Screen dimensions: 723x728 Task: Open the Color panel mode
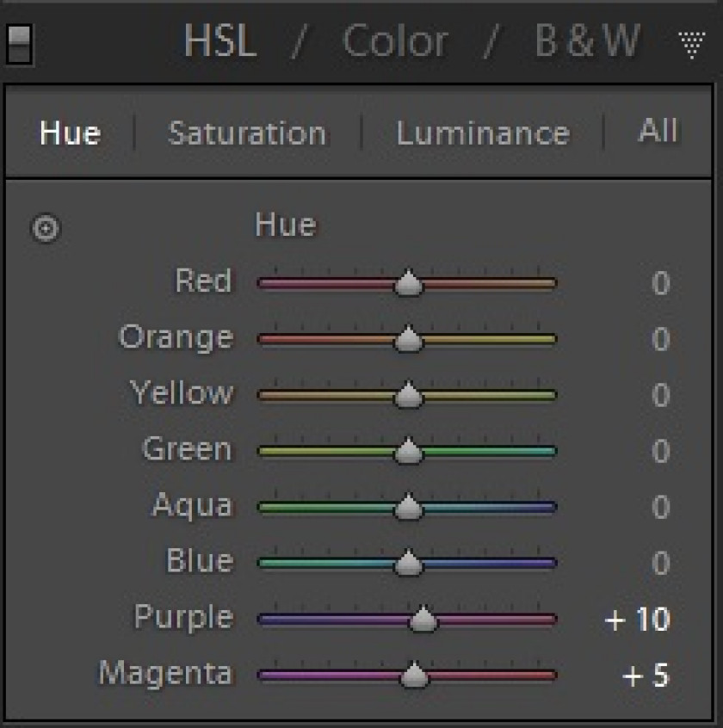[395, 41]
